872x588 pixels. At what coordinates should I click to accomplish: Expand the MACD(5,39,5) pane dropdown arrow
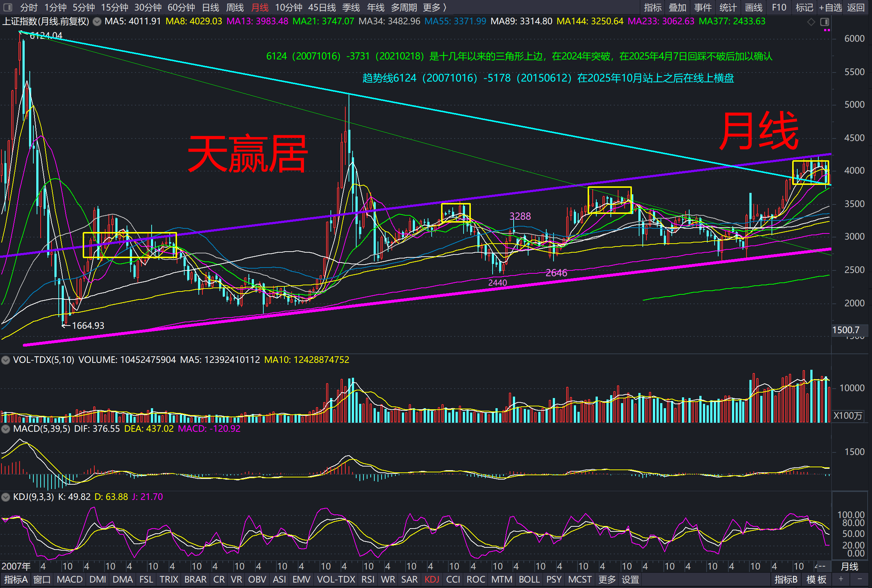coord(6,429)
